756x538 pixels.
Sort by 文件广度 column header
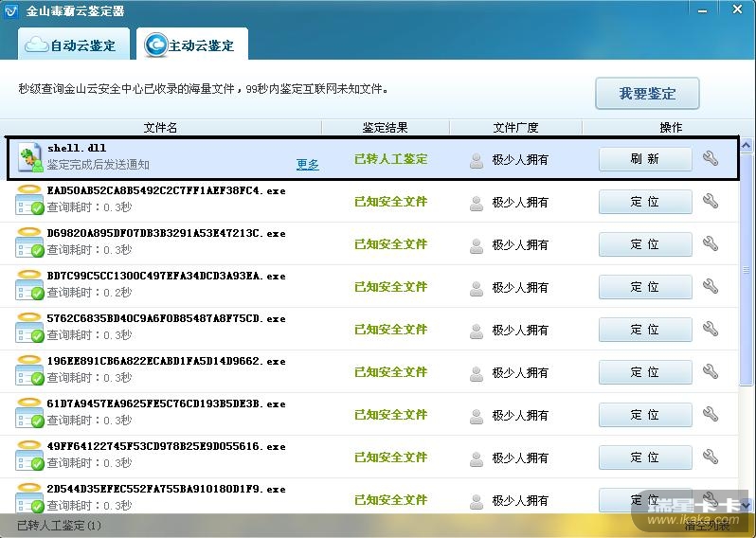coord(515,128)
